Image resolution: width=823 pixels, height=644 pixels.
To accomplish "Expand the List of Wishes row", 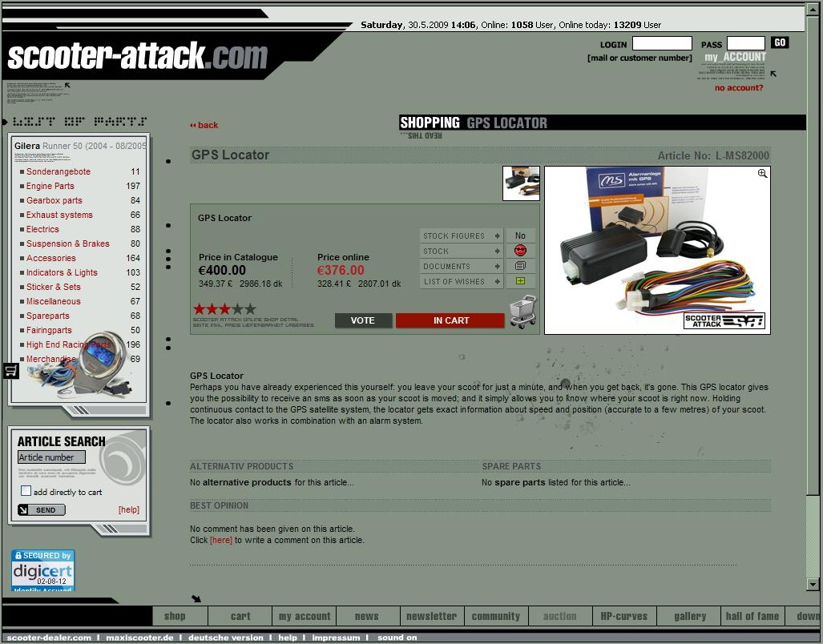I will tap(461, 281).
